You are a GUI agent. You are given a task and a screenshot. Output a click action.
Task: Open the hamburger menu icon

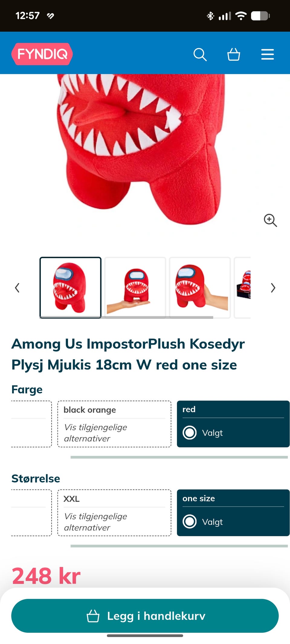268,54
